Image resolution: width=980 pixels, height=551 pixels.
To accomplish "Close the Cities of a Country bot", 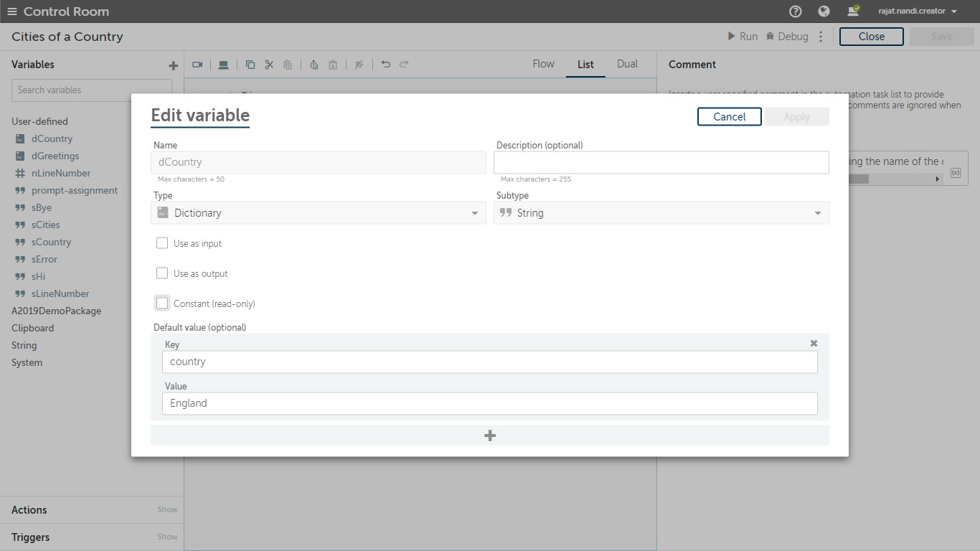I will [871, 37].
